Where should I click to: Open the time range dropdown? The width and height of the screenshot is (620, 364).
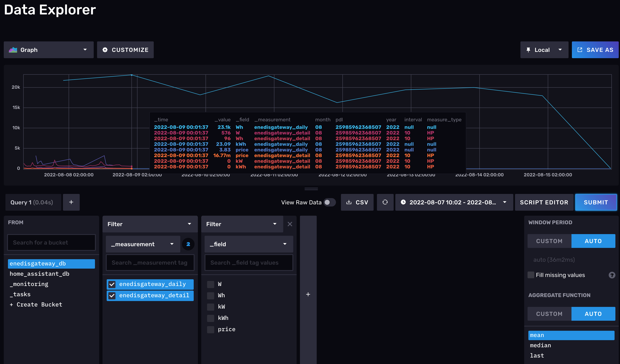coord(454,202)
